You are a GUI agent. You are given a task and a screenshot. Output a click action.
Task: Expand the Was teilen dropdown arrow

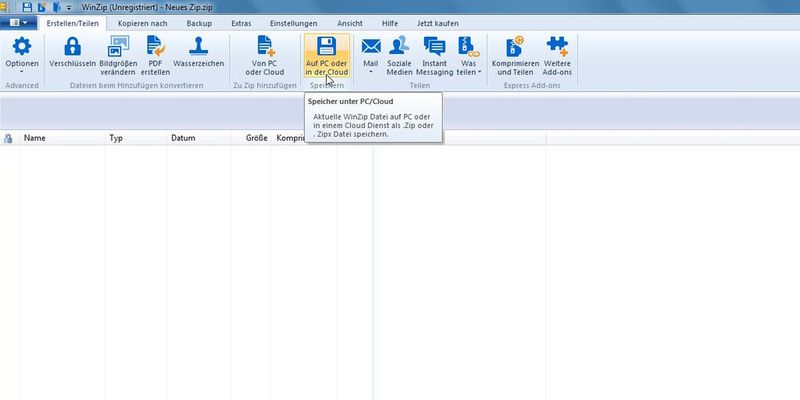tap(480, 72)
